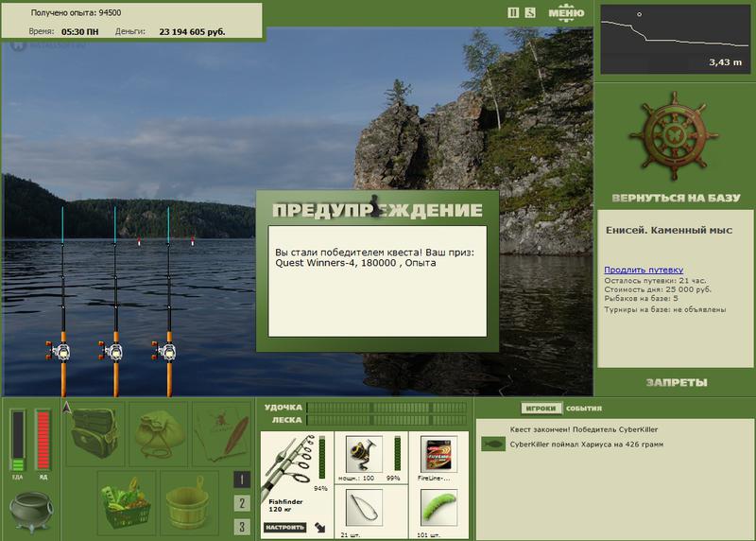Image resolution: width=756 pixels, height=541 pixels.
Task: Select the green worm bait icon
Action: point(438,508)
